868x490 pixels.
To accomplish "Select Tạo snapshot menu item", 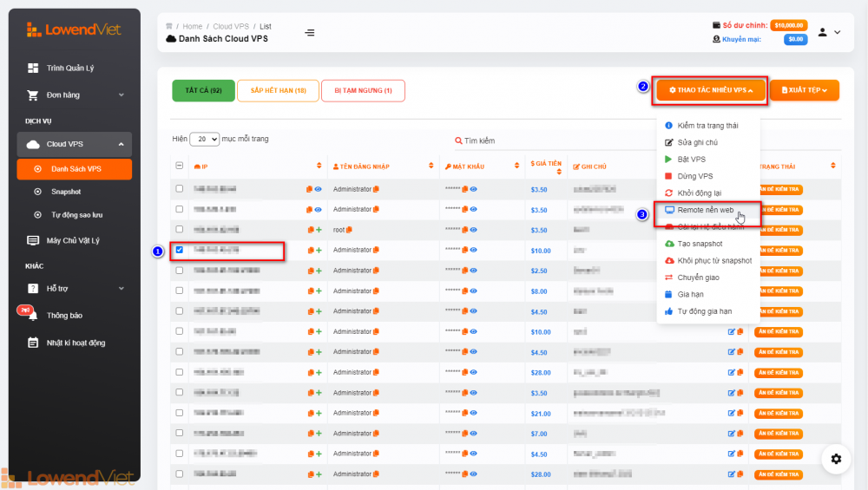I will point(708,244).
